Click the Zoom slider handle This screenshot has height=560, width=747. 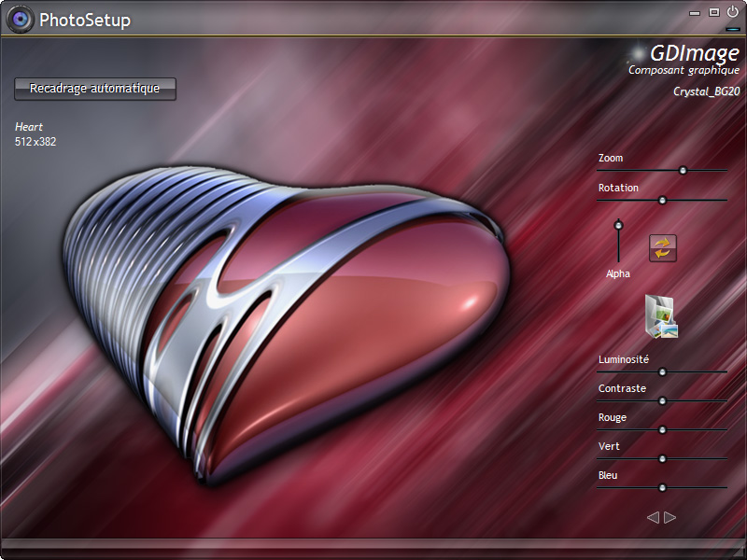click(x=683, y=170)
